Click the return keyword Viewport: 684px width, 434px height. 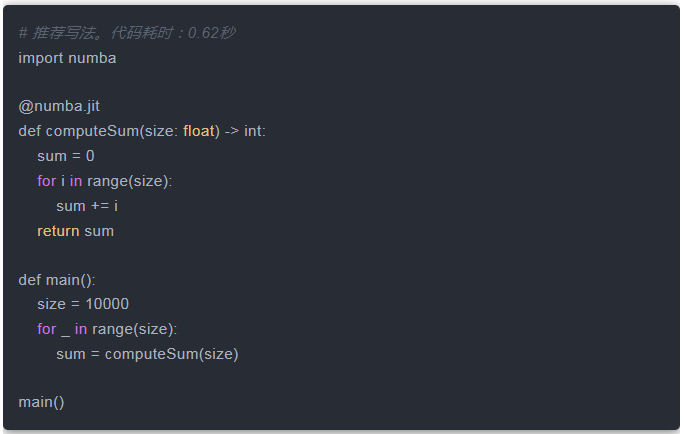point(58,230)
